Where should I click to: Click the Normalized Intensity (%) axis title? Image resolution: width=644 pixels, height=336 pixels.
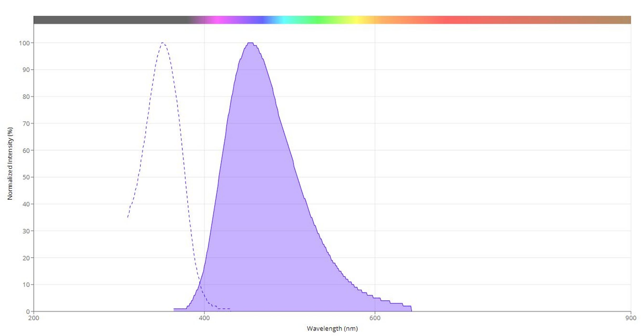[x=10, y=164]
